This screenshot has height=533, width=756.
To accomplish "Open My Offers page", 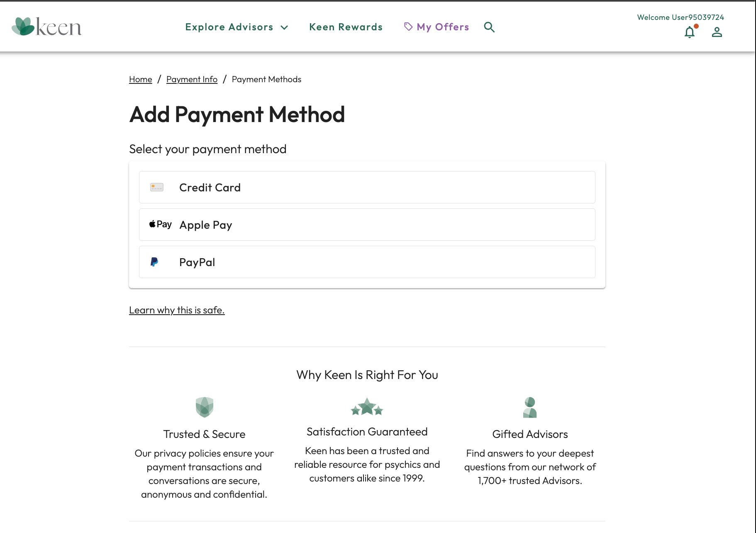I will 443,27.
